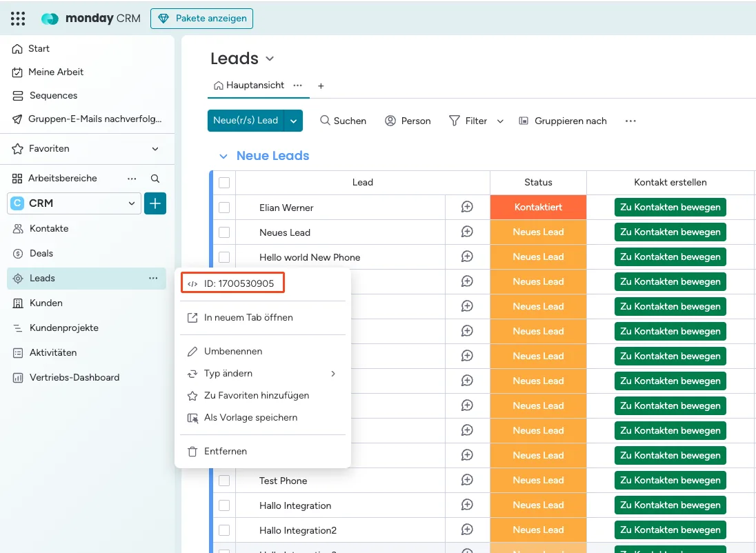The width and height of the screenshot is (756, 553).
Task: Select Umbenennen from the context menu
Action: pyautogui.click(x=263, y=352)
